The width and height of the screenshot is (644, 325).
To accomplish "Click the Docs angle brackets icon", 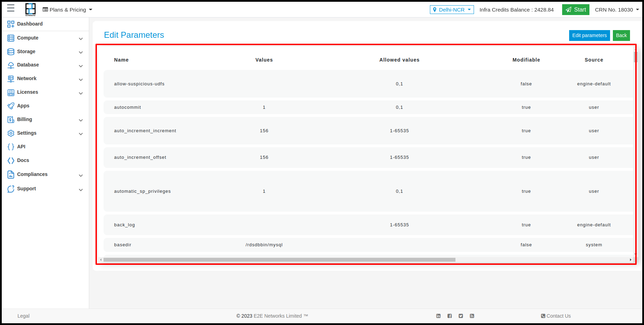I will pos(11,161).
